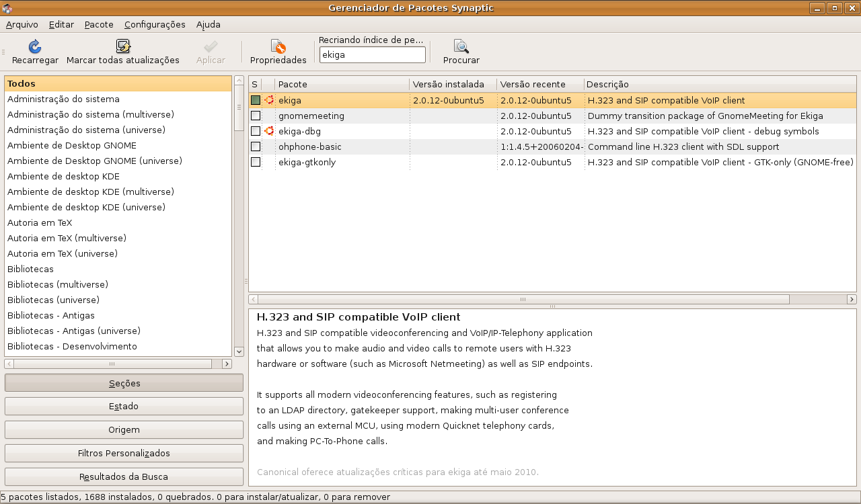Toggle the status checkbox for ekiga-gtkonly

256,162
